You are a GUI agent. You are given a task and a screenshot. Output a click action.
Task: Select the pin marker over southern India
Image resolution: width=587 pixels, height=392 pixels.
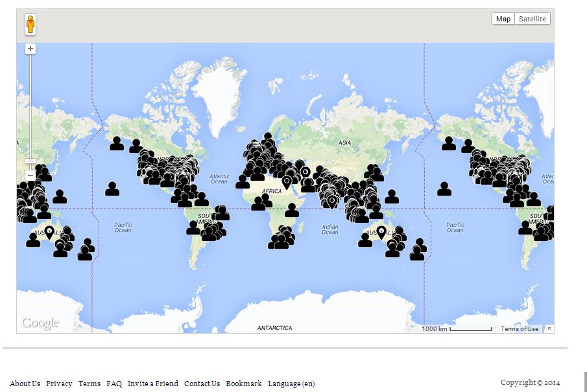[x=332, y=202]
